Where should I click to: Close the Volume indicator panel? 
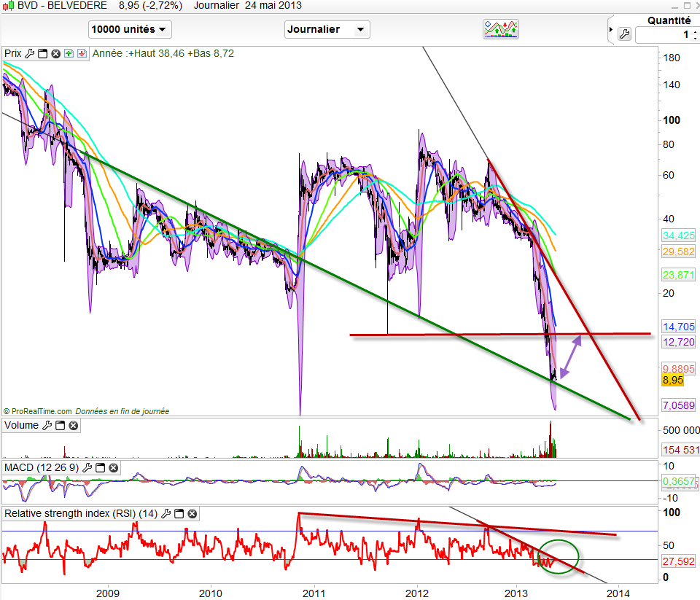pos(73,425)
